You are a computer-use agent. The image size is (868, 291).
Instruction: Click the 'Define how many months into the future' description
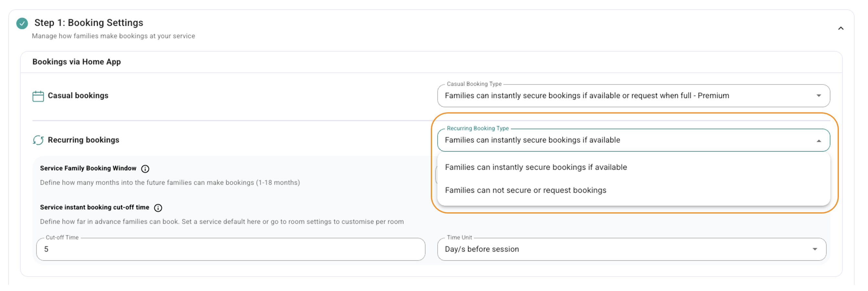click(170, 183)
